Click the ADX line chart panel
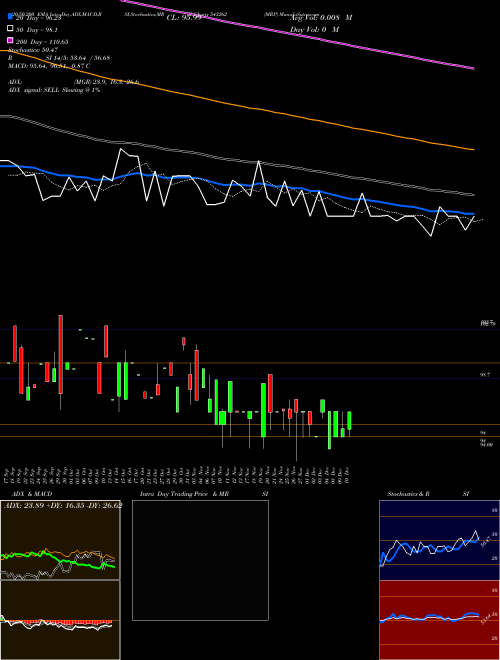The image size is (500, 660). 60,540
